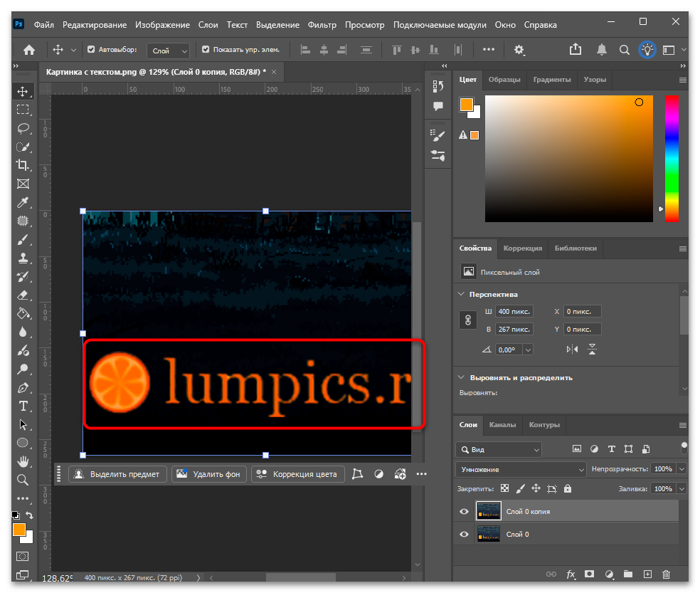This screenshot has height=593, width=700.
Task: Collapse the Выровнять и распределить section
Action: click(461, 377)
